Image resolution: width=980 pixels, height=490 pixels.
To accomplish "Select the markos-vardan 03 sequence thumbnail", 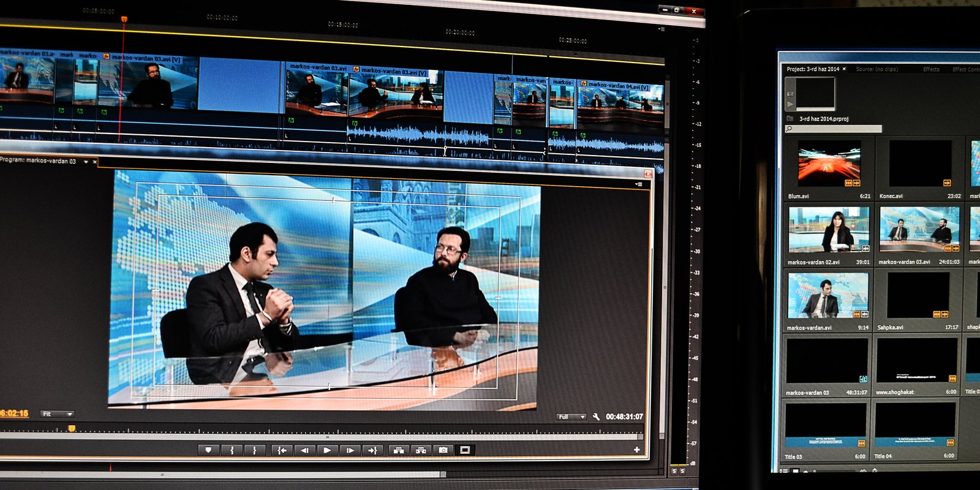I will 827,360.
